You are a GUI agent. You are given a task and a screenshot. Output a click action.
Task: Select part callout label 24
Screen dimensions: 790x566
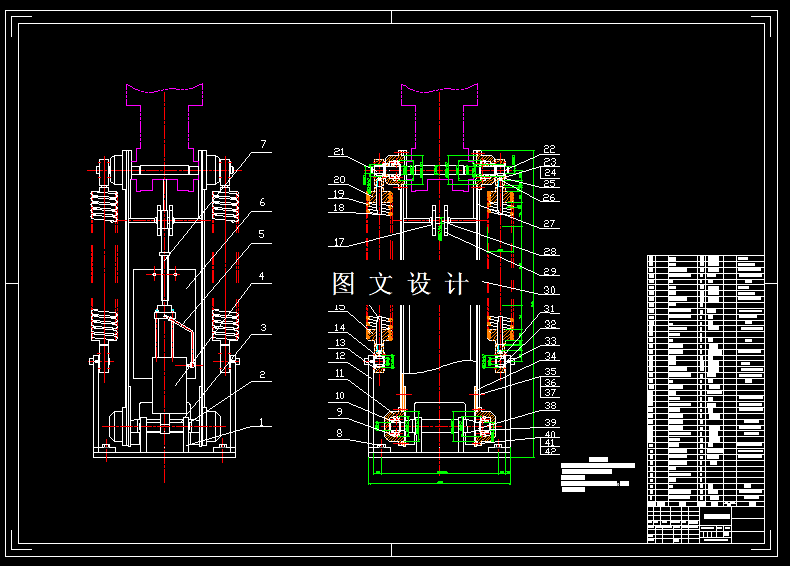[x=550, y=173]
